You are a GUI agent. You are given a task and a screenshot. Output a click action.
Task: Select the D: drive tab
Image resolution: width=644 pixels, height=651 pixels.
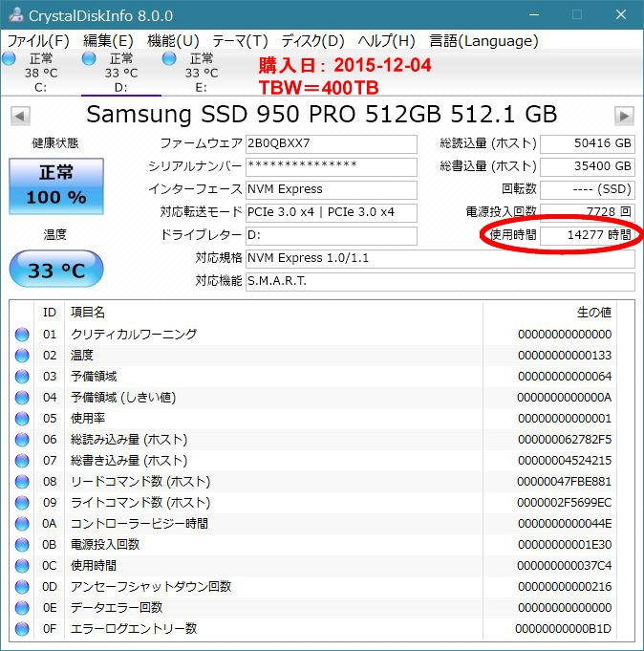(x=121, y=73)
